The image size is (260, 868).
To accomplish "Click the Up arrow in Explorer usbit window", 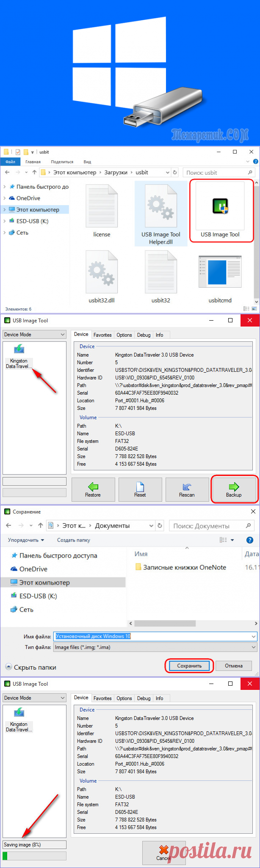I will [x=34, y=172].
